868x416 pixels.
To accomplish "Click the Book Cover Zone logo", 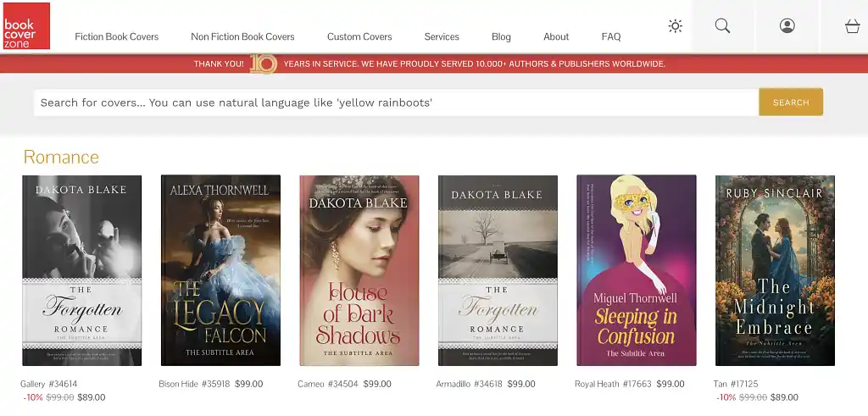I will pyautogui.click(x=26, y=26).
